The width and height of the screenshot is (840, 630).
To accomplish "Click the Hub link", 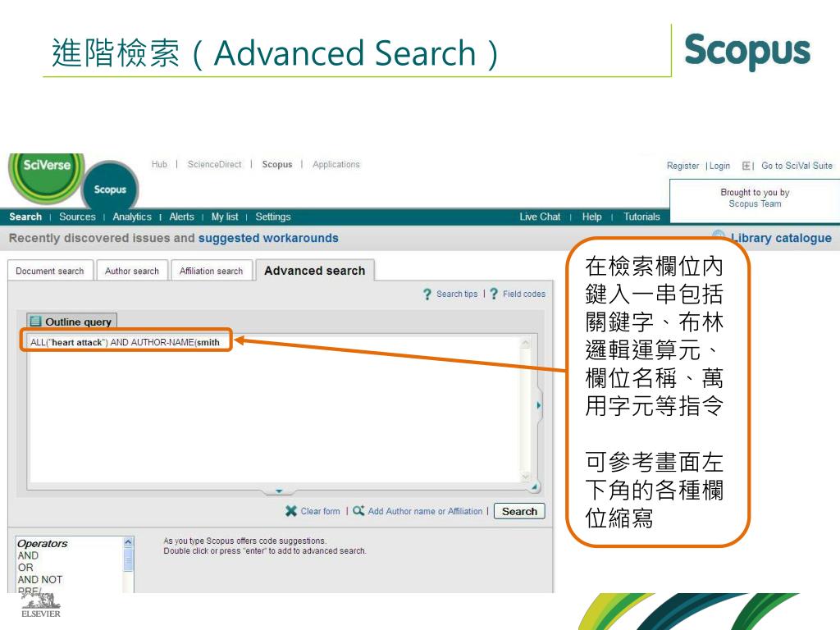I will [x=159, y=164].
